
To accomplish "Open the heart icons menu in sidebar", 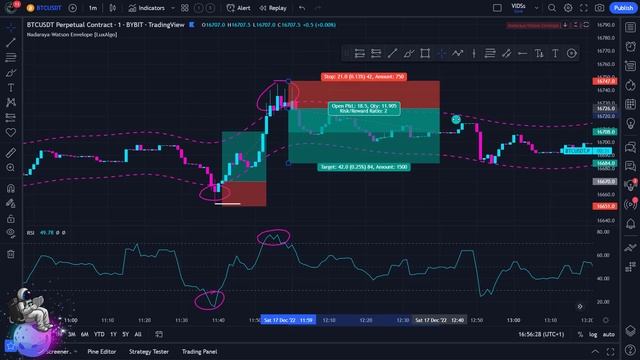I will [11, 132].
